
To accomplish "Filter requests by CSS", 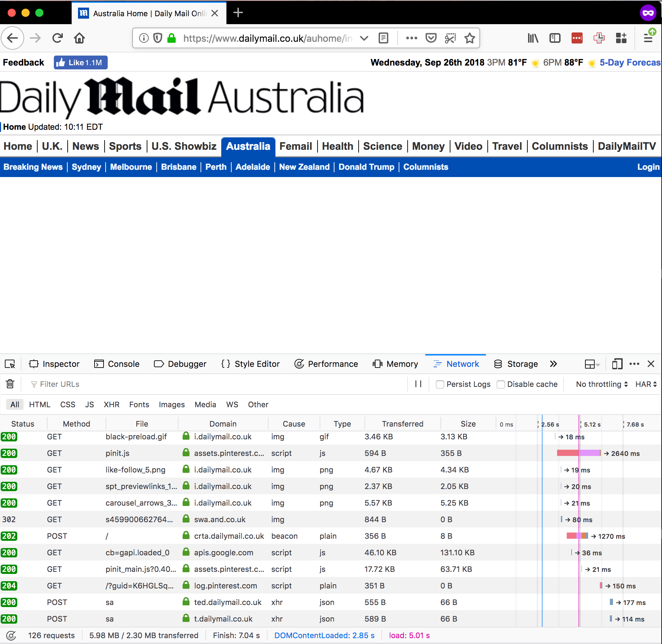I will tap(68, 404).
